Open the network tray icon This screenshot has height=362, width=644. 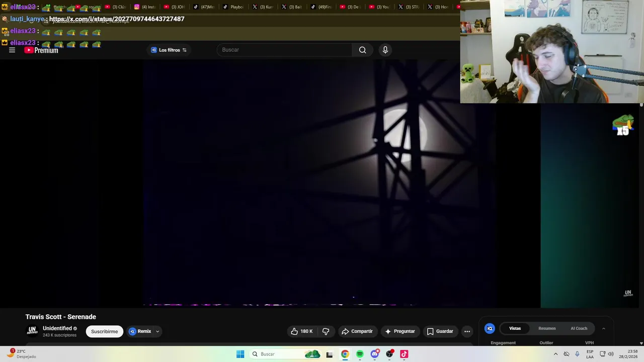tap(603, 354)
